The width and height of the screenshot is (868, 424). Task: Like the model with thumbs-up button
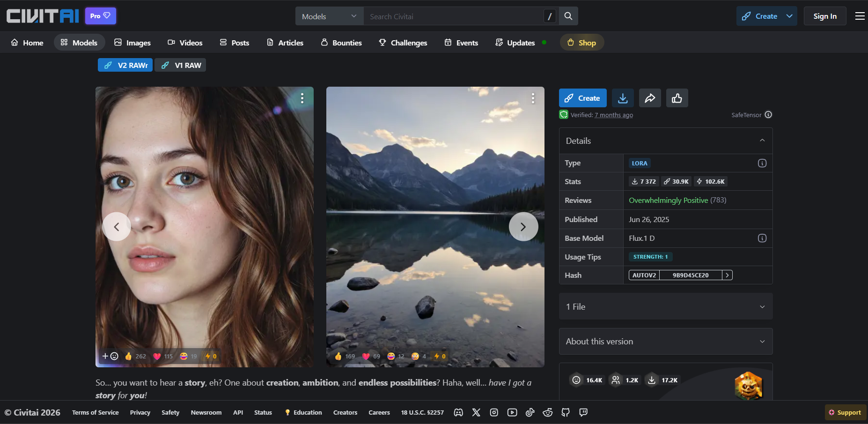[x=677, y=98]
